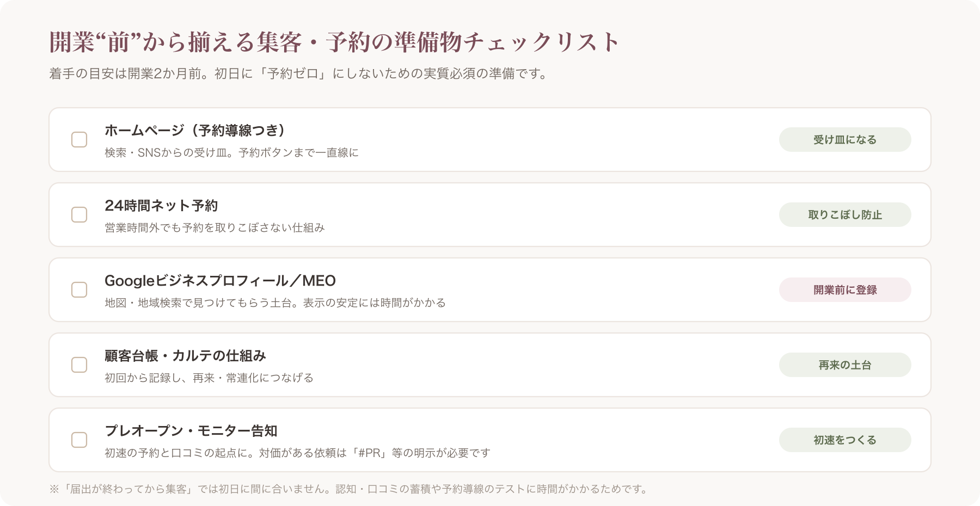The width and height of the screenshot is (980, 506).
Task: Click the プレオープン・モニター告知 heading
Action: pyautogui.click(x=191, y=431)
